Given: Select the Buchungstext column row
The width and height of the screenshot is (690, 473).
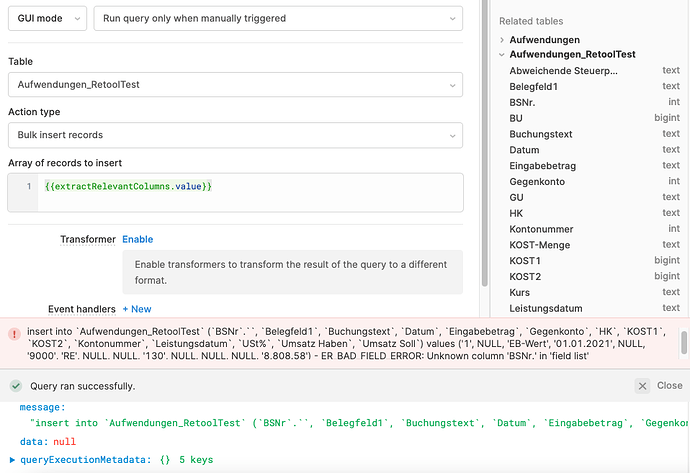Looking at the screenshot, I should 594,134.
